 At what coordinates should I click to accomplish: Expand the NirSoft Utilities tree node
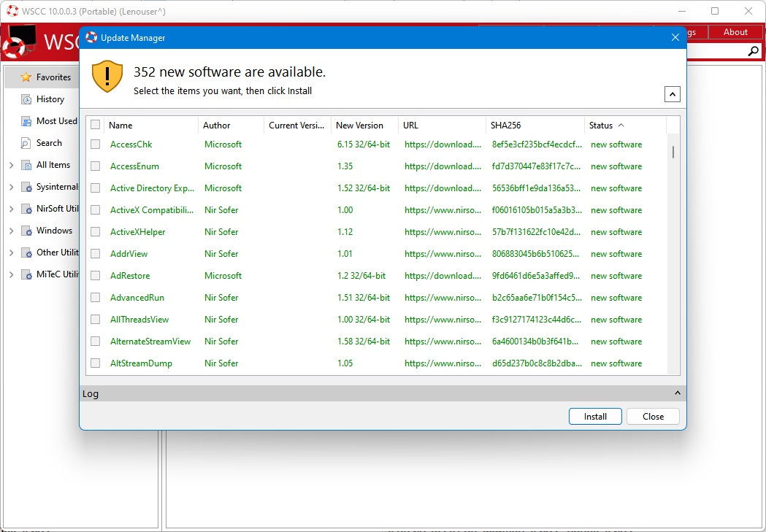coord(11,209)
